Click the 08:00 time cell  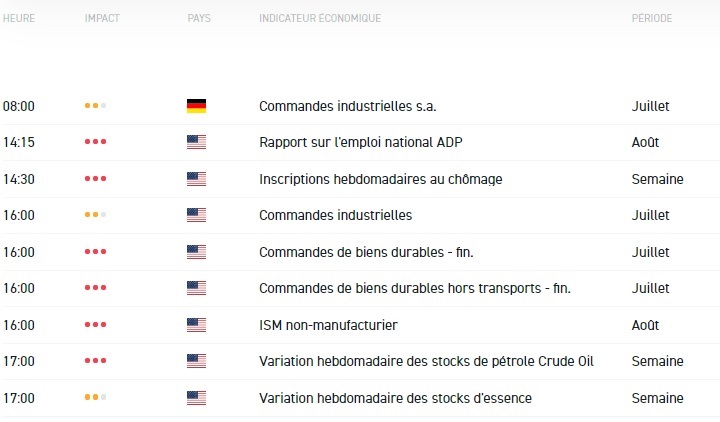(19, 106)
